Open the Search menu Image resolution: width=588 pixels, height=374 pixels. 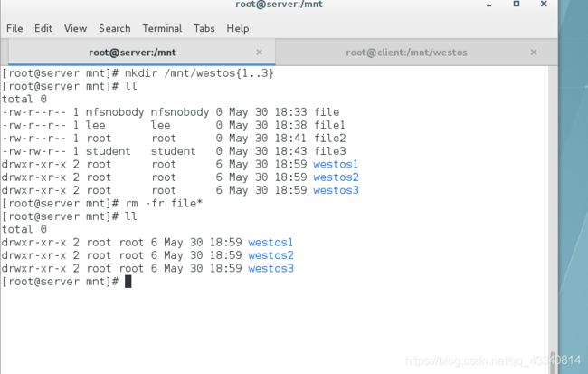coord(115,29)
